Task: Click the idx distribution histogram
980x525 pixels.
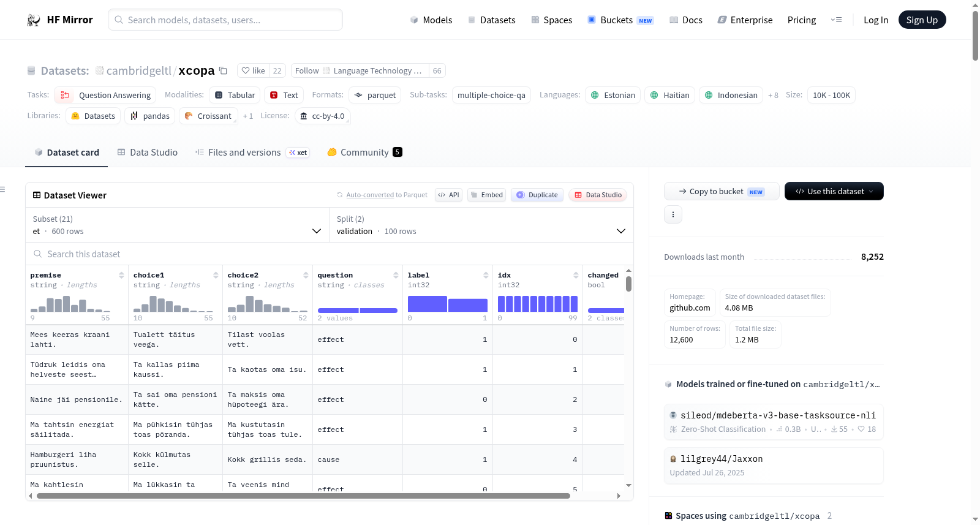Action: point(538,304)
